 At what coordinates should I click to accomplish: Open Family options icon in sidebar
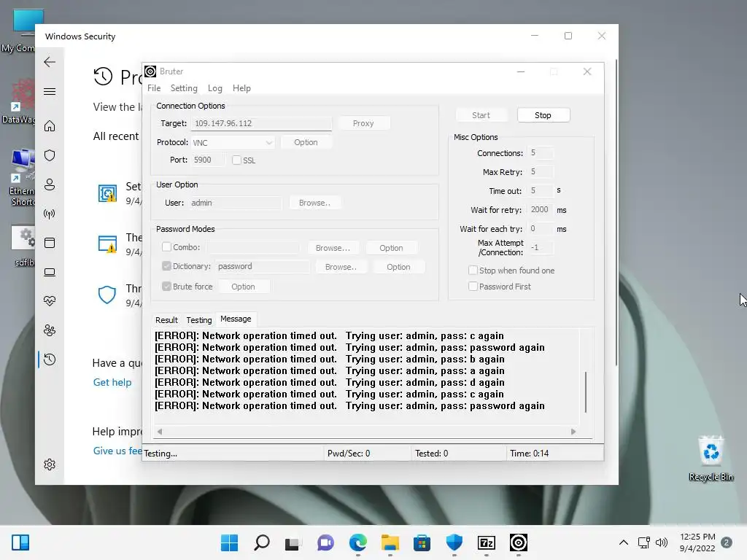[x=50, y=330]
